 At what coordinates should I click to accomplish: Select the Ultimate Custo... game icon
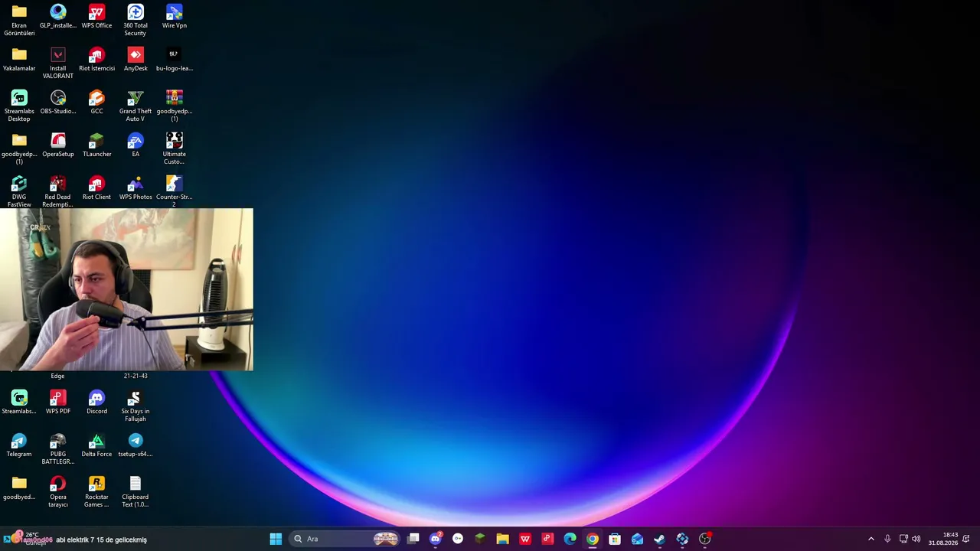click(x=175, y=148)
